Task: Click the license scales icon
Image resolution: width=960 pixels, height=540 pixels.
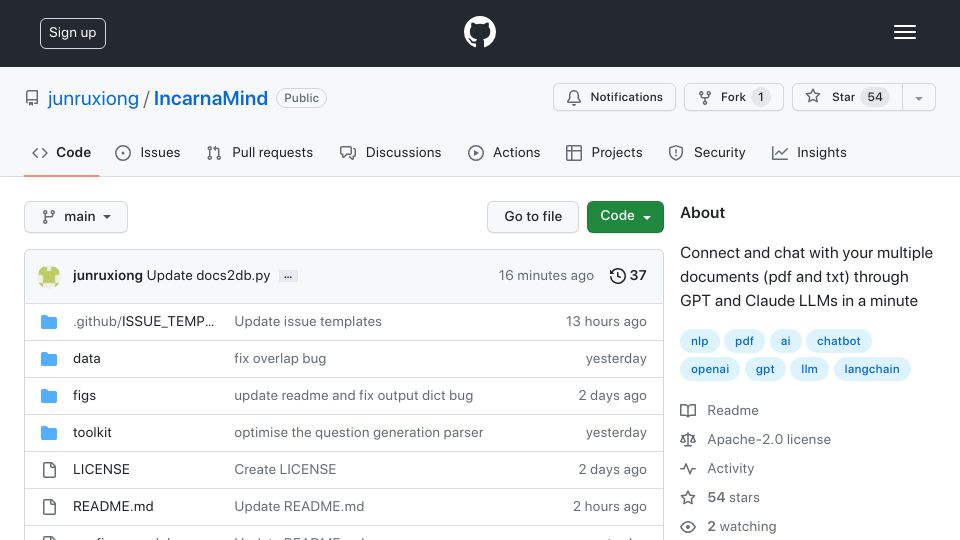Action: click(688, 440)
